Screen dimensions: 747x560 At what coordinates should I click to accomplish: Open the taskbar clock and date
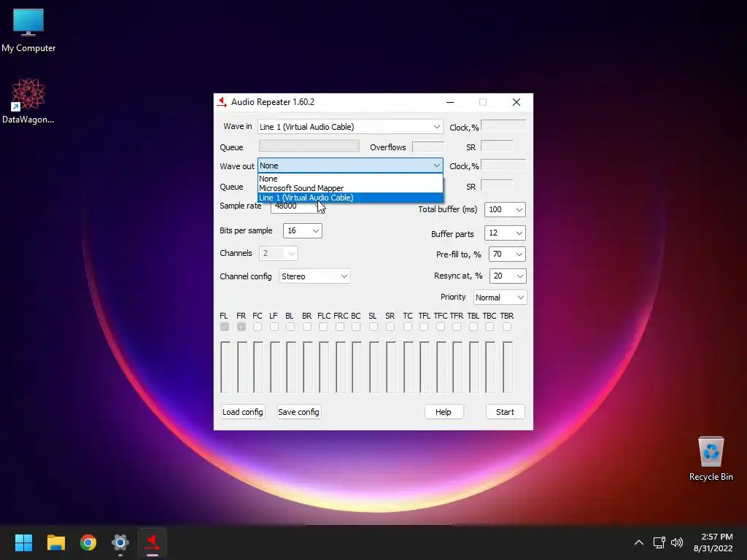click(x=713, y=542)
